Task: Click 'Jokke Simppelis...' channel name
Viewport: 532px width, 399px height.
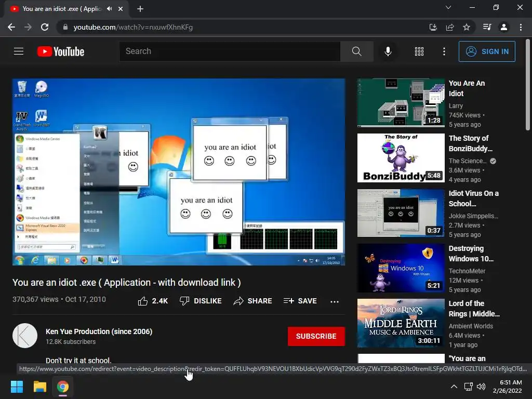Action: coord(473,216)
